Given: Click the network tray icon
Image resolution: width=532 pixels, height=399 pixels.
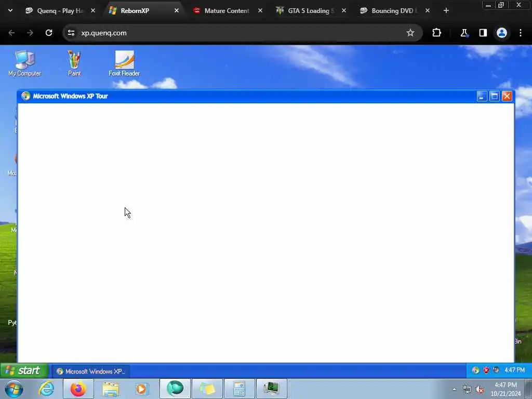Looking at the screenshot, I should coord(467,390).
